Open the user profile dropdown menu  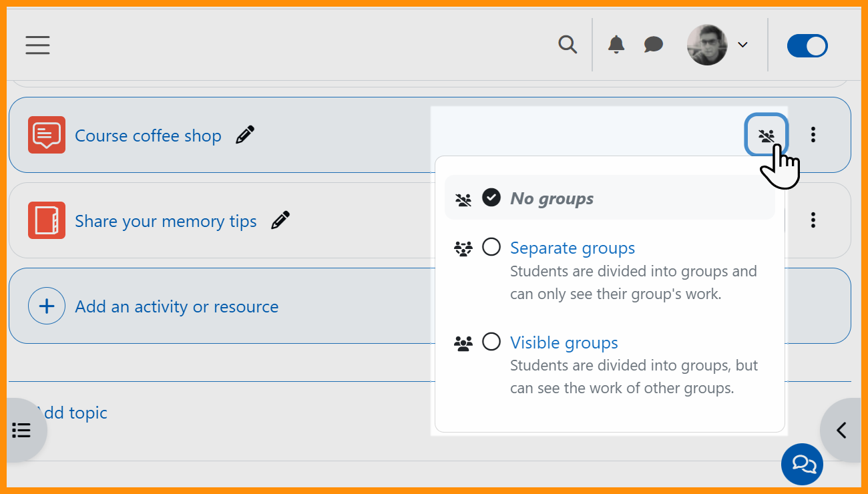(x=718, y=45)
